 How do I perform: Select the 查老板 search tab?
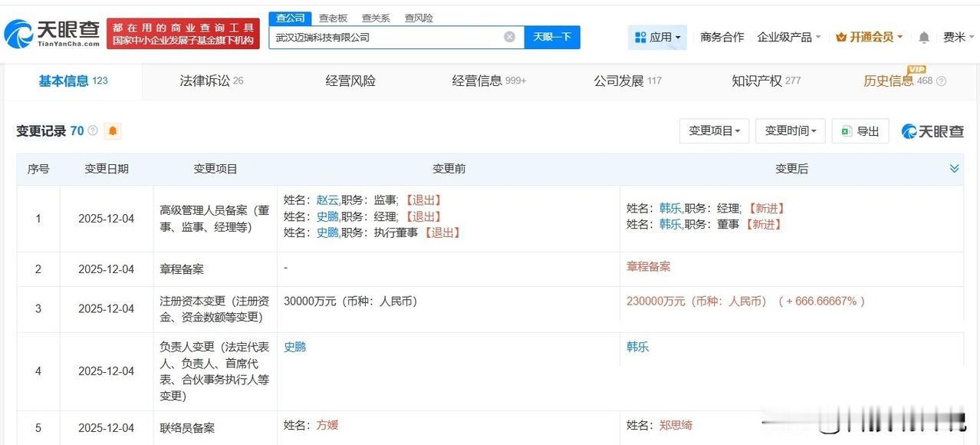click(333, 18)
